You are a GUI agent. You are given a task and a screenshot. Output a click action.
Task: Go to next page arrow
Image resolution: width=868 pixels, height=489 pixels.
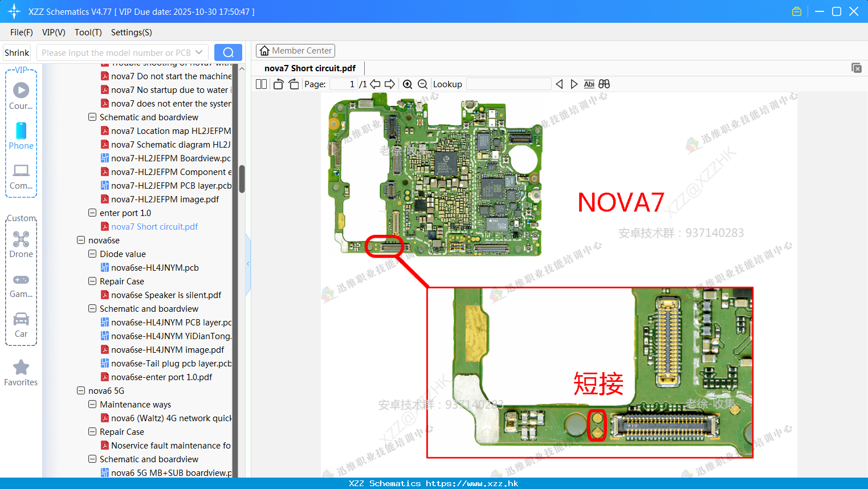(x=390, y=84)
